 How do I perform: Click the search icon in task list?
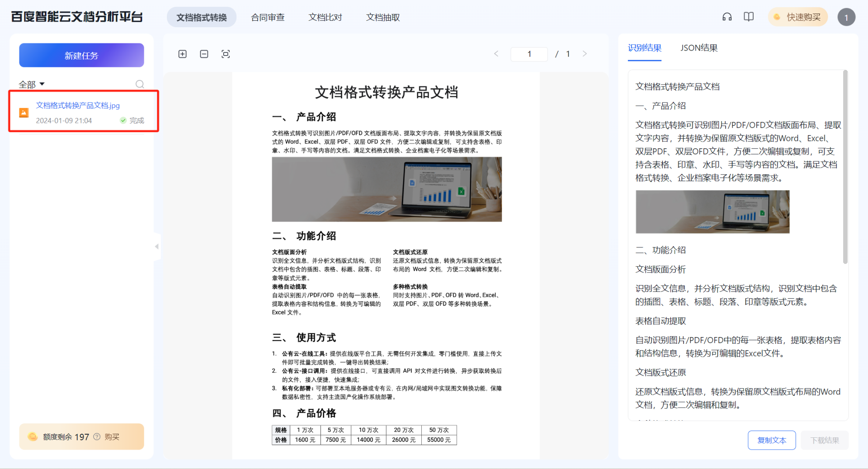140,84
